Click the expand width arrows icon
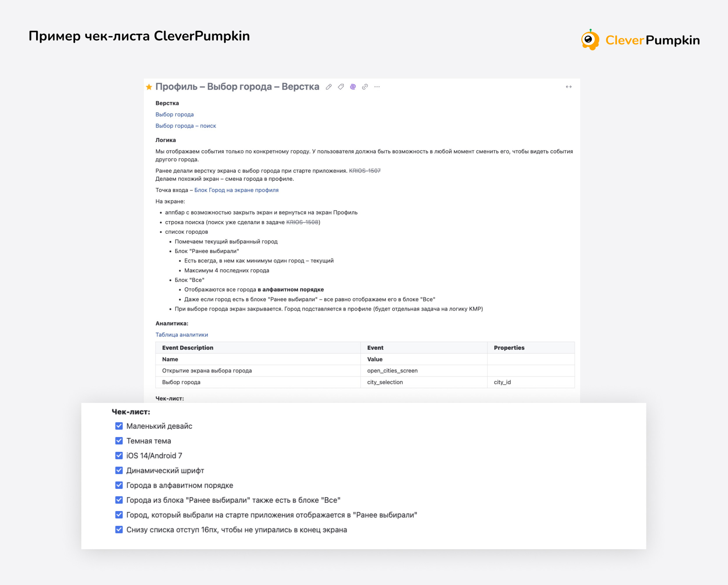The image size is (728, 585). tap(569, 87)
